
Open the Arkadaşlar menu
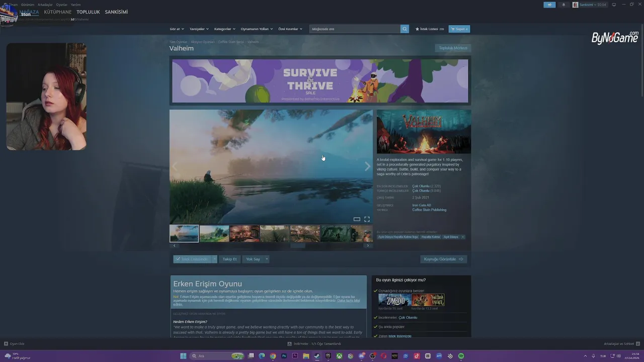click(x=45, y=5)
